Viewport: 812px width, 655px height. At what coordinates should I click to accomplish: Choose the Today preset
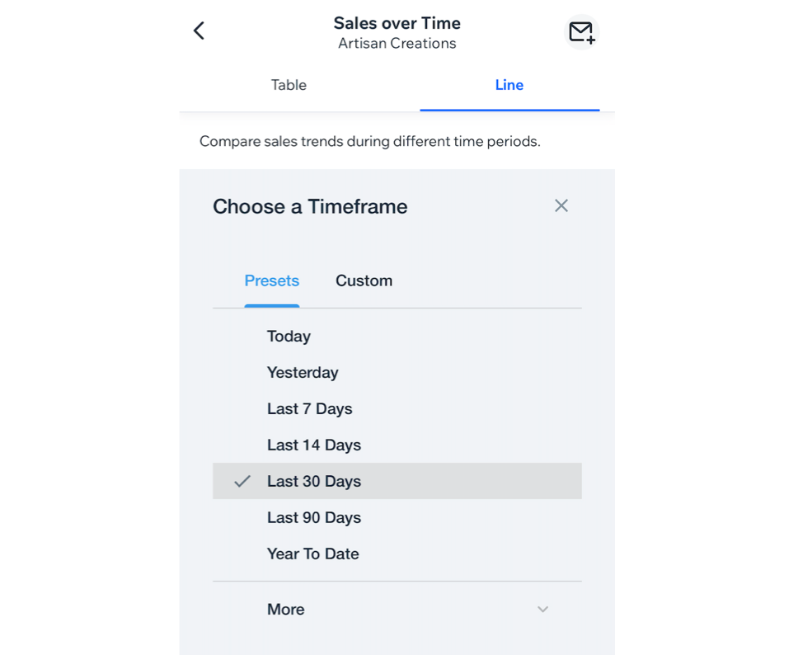[289, 337]
